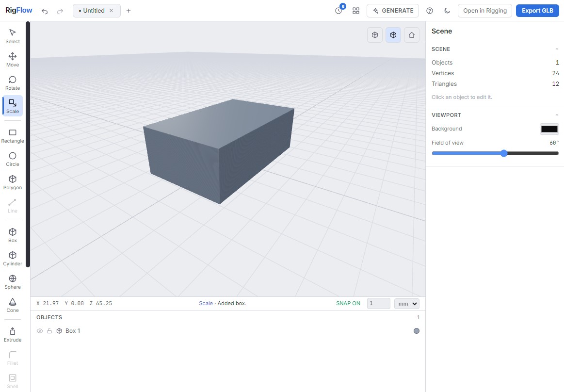Click the Line tool
Viewport: 564px width, 392px height.
pyautogui.click(x=13, y=206)
